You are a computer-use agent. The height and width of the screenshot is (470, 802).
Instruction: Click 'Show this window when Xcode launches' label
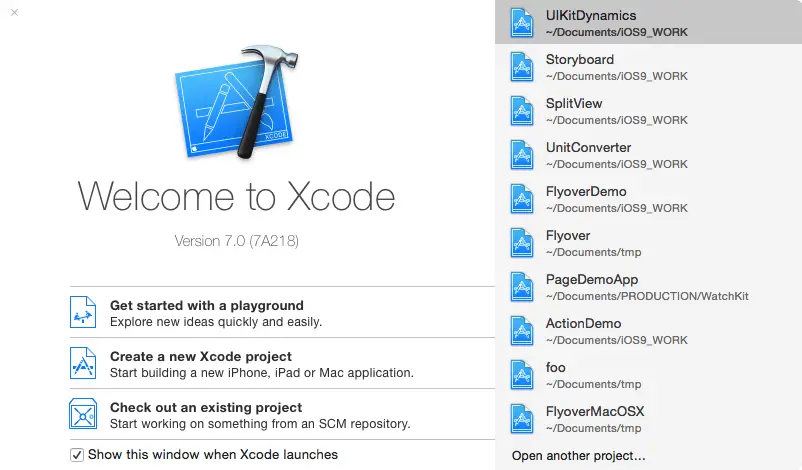(213, 455)
